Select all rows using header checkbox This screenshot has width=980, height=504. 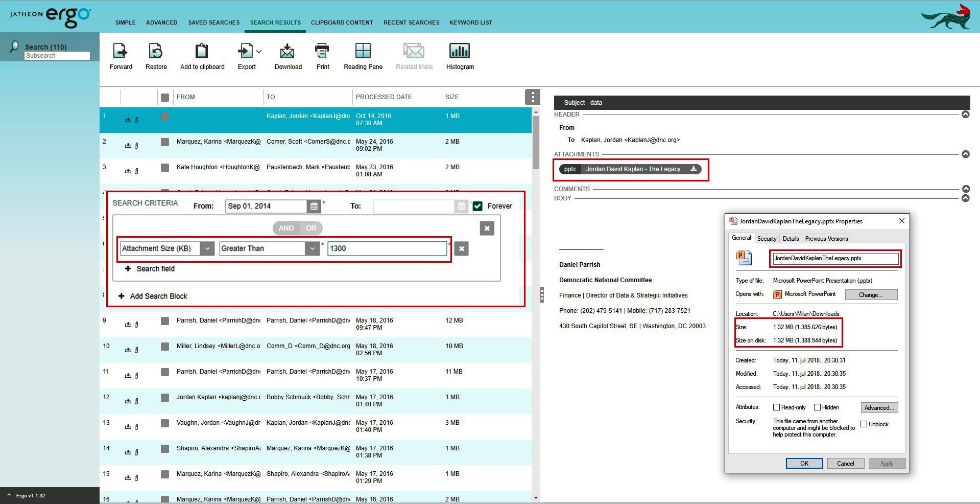pos(164,97)
